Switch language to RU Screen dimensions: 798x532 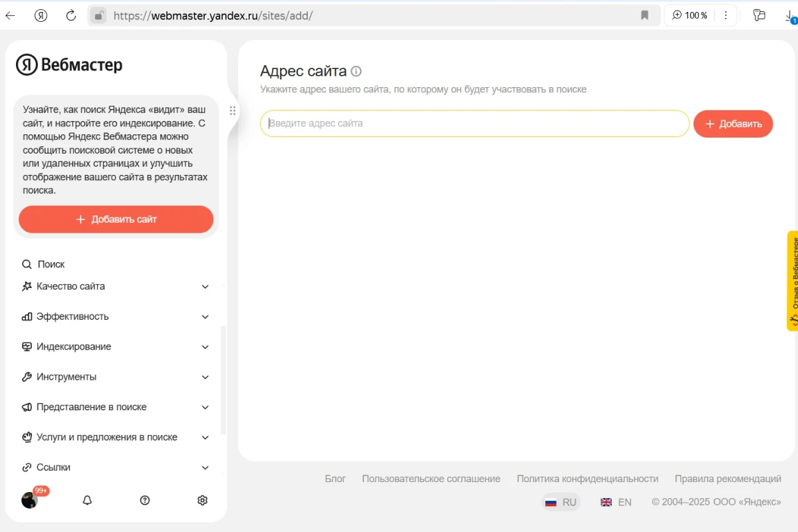click(x=561, y=502)
